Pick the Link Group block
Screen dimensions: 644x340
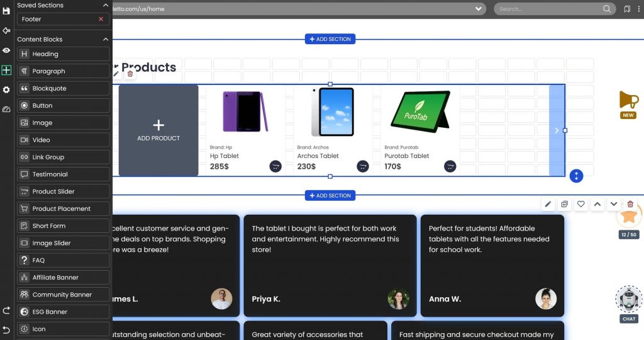(64, 157)
